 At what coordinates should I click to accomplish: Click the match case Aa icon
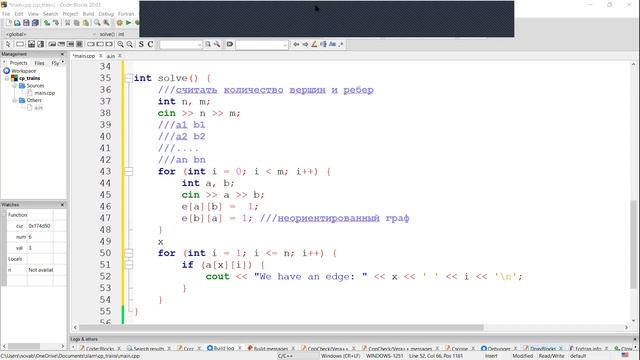(332, 44)
